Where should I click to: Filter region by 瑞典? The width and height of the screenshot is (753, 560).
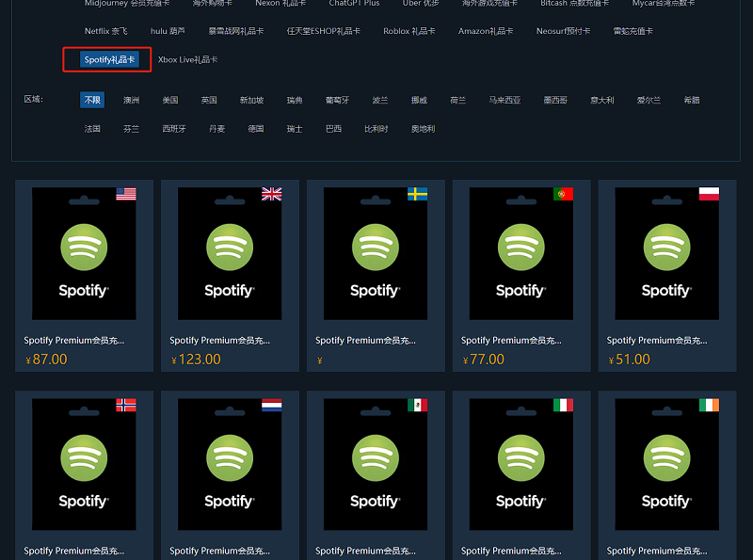click(295, 100)
